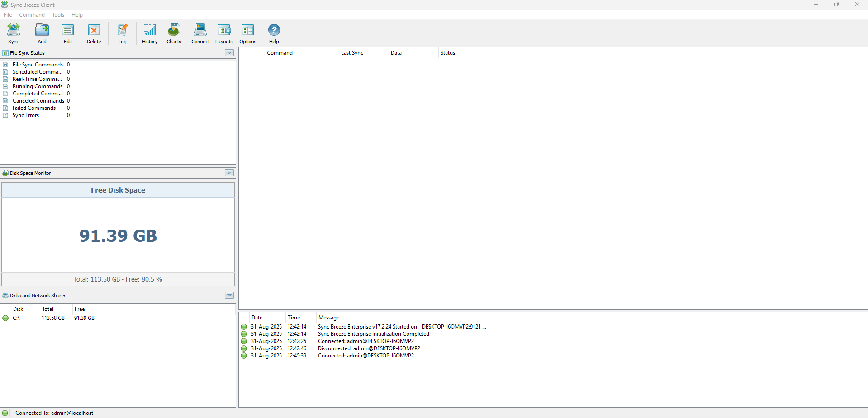This screenshot has height=418, width=868.
Task: Select the Initialization Completed log message
Action: [374, 334]
